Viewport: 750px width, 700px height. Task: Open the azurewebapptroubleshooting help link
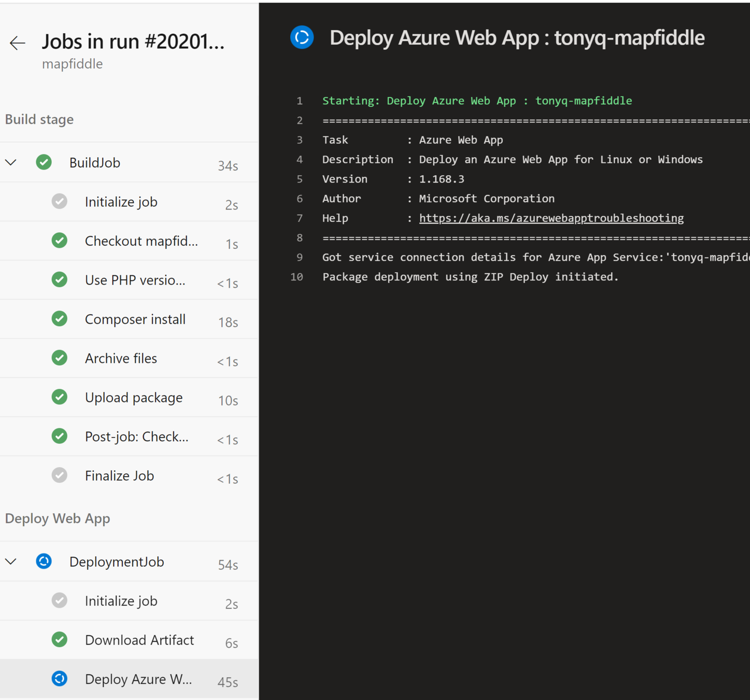point(551,218)
